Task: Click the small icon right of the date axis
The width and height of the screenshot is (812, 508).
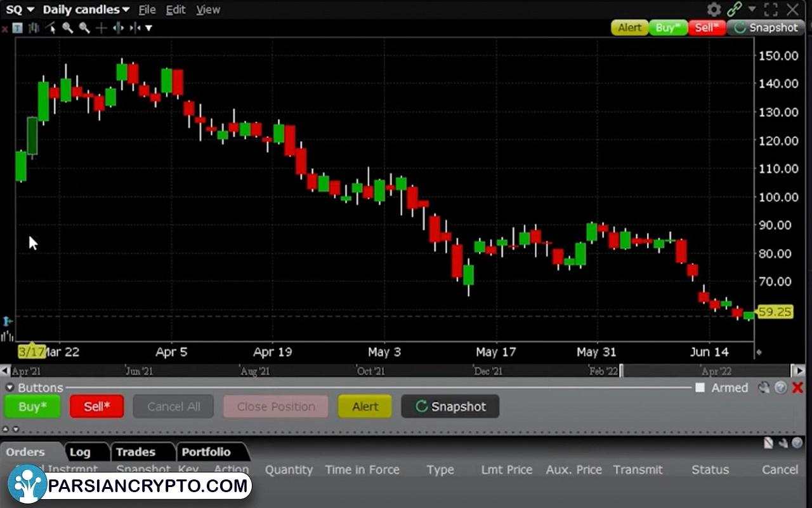Action: 759,352
